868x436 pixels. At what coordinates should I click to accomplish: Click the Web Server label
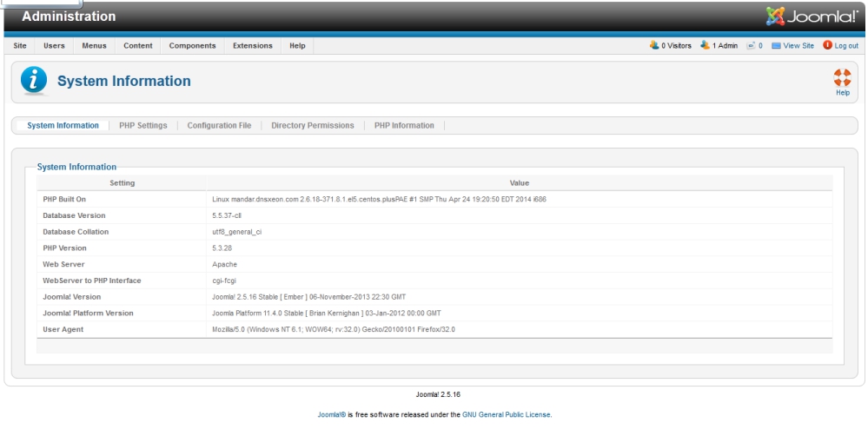tap(63, 265)
